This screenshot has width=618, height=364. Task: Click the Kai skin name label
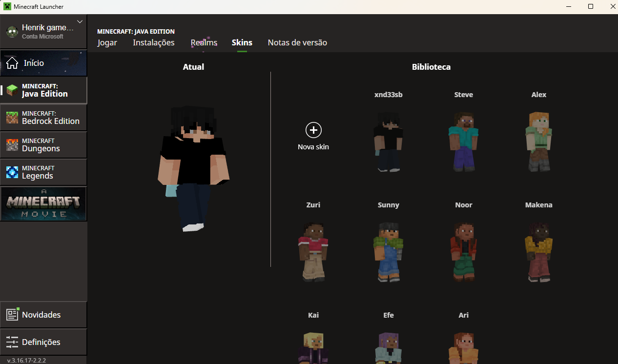click(x=313, y=315)
